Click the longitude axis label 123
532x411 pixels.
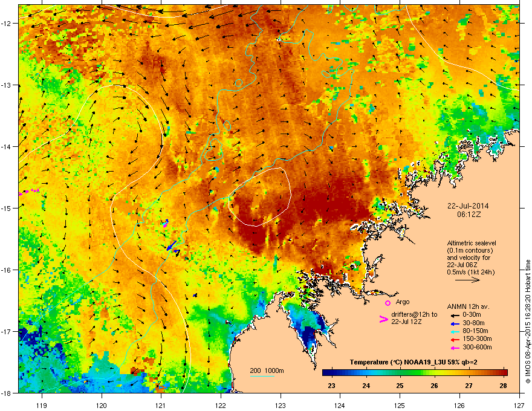(281, 405)
